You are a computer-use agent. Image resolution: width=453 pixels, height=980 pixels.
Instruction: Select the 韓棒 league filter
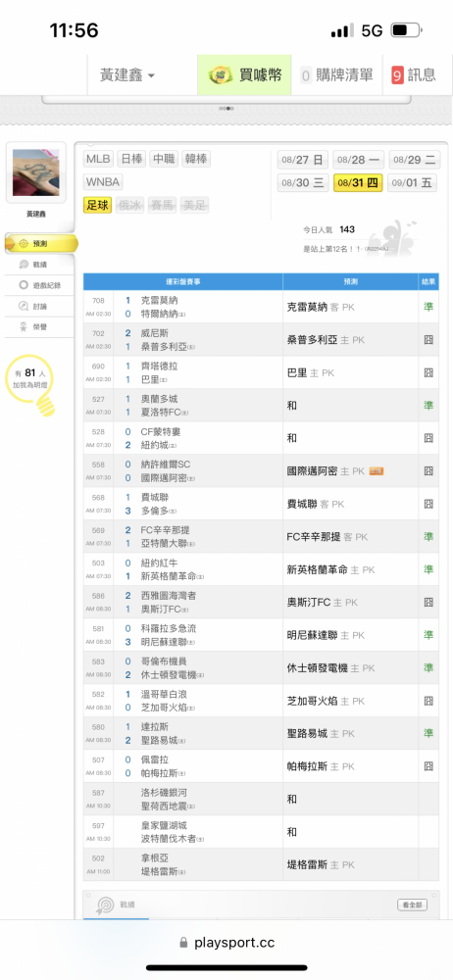pyautogui.click(x=196, y=160)
